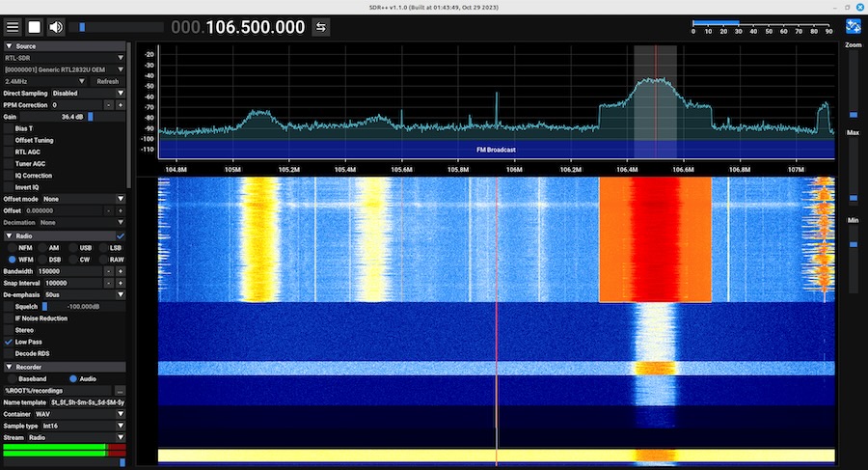This screenshot has width=868, height=470.
Task: Mute audio with the speaker icon
Action: click(56, 27)
